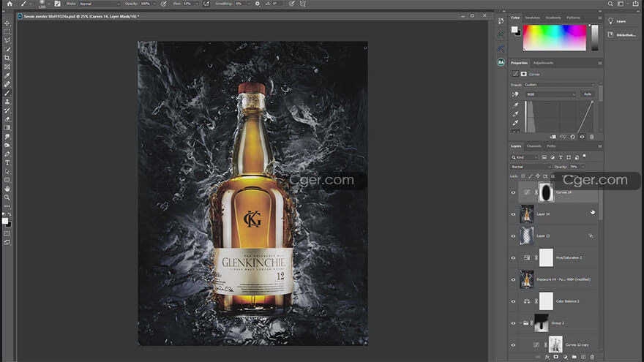This screenshot has height=362, width=644.
Task: Select the Clone Stamp tool
Action: tap(7, 102)
